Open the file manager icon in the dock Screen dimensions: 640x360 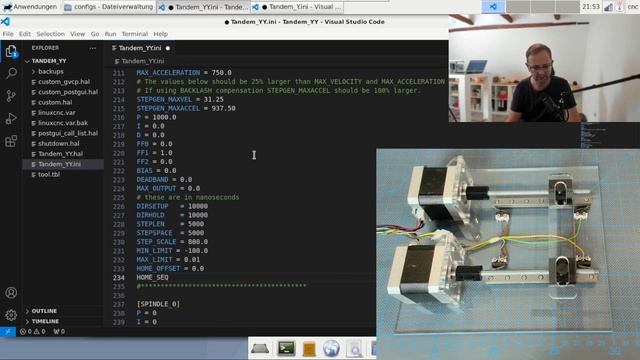point(309,349)
